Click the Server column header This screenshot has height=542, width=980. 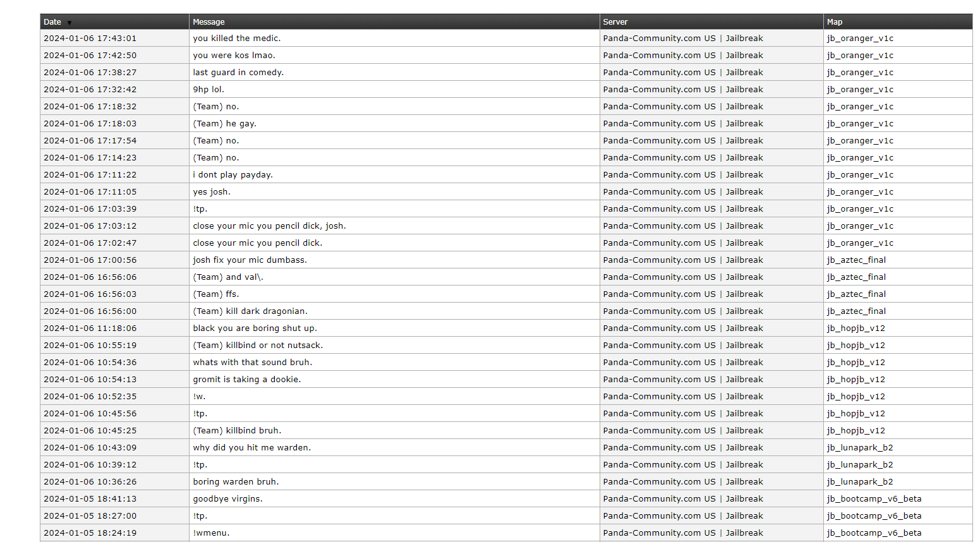pos(615,22)
